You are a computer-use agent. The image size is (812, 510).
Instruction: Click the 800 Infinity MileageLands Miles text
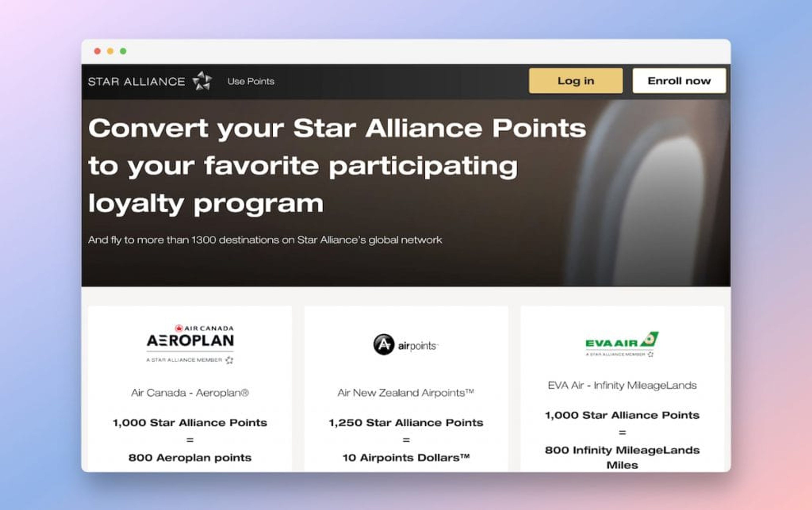622,457
